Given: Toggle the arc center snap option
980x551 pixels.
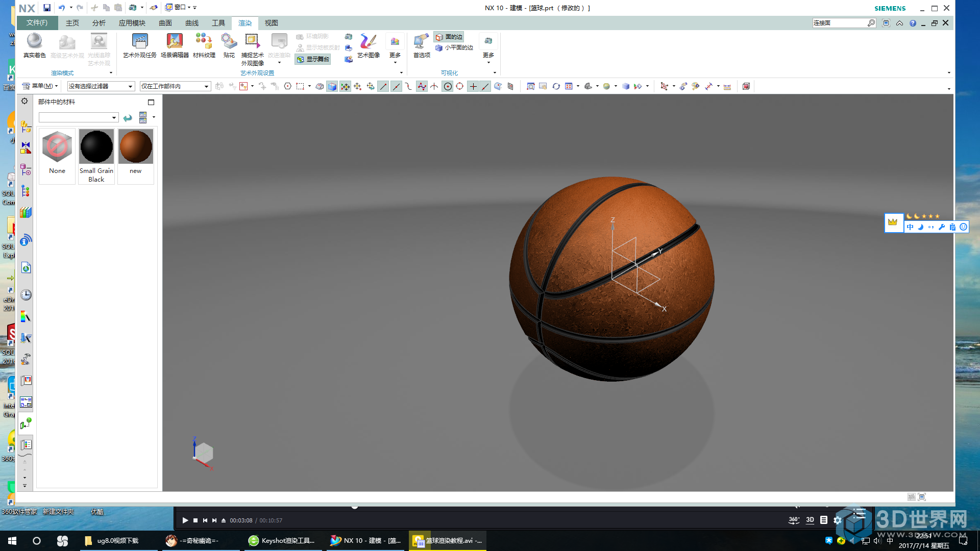Looking at the screenshot, I should (448, 86).
